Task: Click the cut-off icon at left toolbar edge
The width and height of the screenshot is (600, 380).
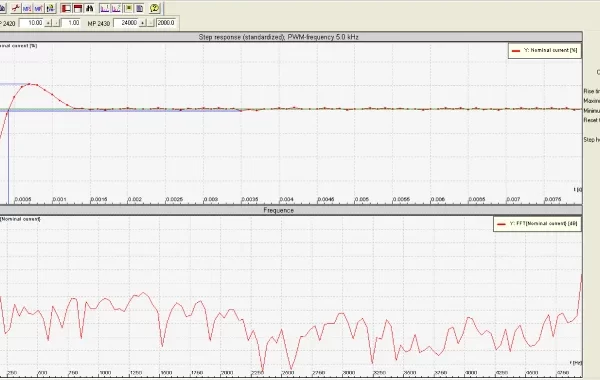Action: tap(2, 8)
